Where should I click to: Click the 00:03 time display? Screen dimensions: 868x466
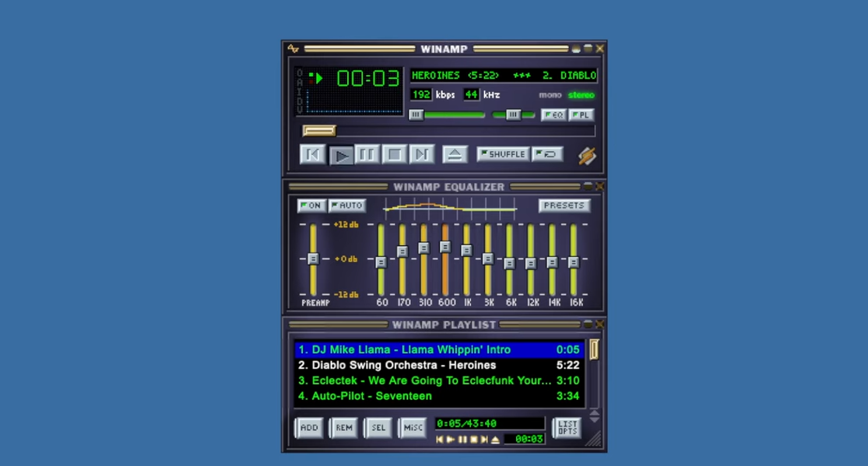pyautogui.click(x=367, y=79)
